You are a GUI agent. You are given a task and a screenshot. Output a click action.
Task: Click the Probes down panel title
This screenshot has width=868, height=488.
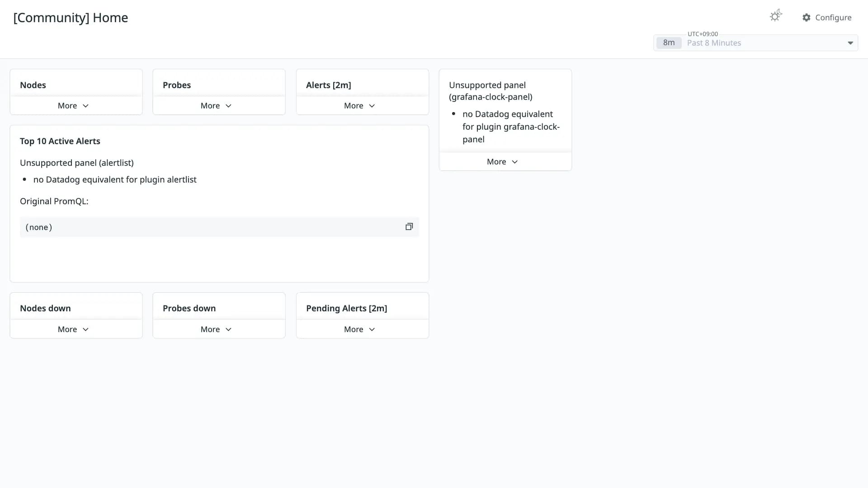[x=189, y=308]
